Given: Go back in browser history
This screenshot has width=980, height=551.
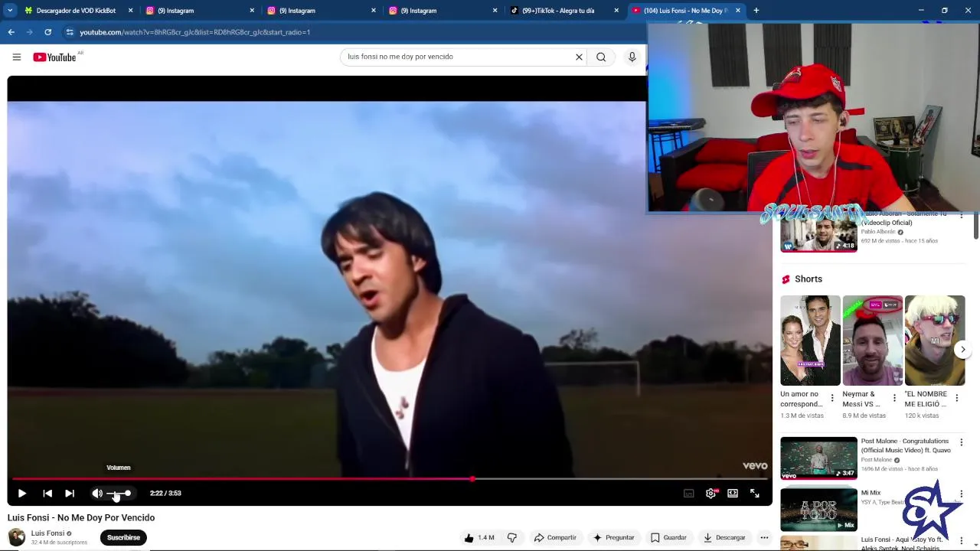Looking at the screenshot, I should coord(11,32).
